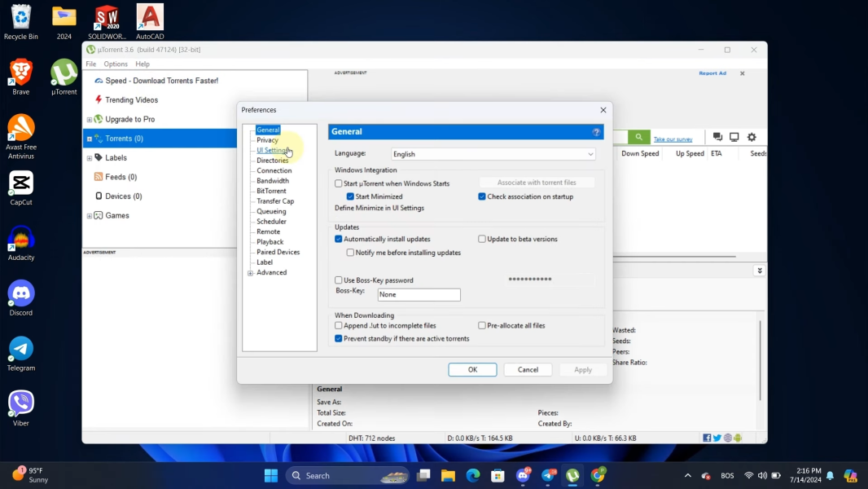Click OK in Preferences dialog
The image size is (868, 489).
(472, 369)
